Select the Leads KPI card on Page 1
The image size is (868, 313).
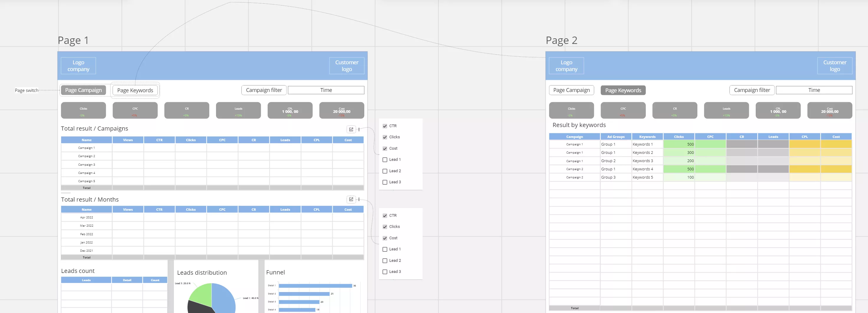coord(238,111)
